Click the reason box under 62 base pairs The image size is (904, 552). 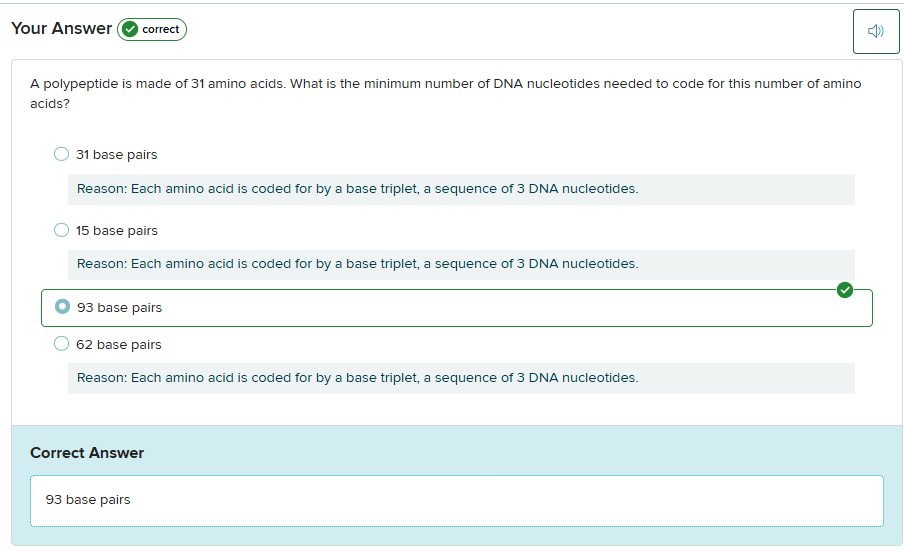pos(460,378)
